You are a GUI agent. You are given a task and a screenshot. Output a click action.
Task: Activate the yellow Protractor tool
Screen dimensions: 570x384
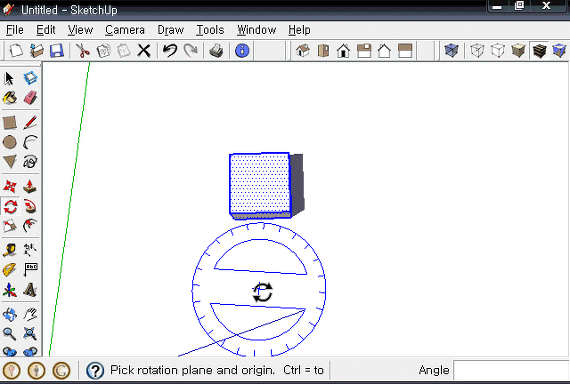point(9,270)
